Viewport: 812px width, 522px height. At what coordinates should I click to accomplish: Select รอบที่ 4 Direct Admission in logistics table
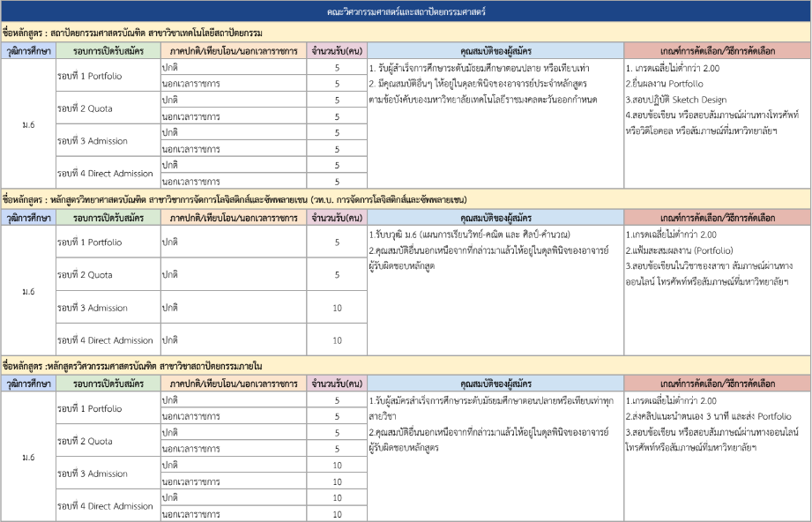click(x=105, y=340)
